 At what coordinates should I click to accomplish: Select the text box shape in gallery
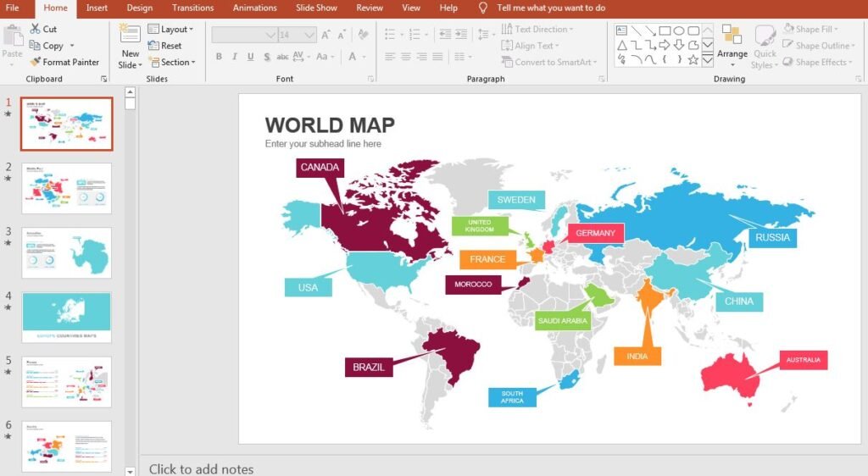point(621,30)
